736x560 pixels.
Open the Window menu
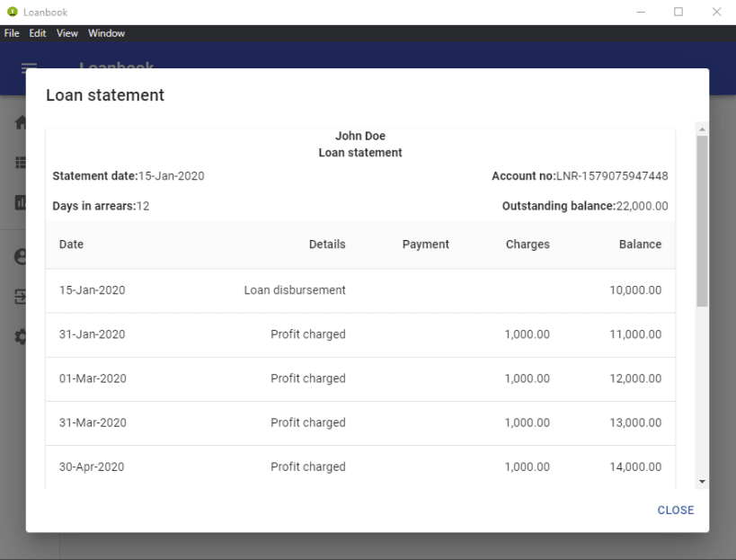point(106,33)
